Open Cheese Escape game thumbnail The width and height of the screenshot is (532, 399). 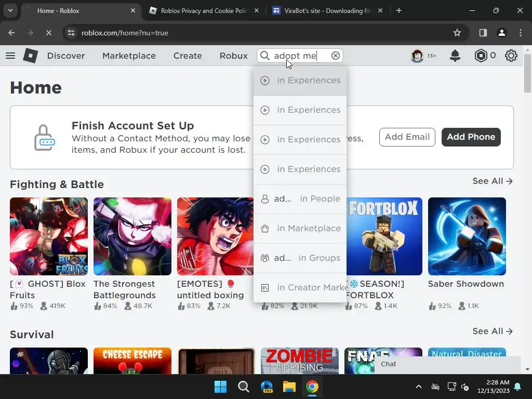[x=132, y=361]
